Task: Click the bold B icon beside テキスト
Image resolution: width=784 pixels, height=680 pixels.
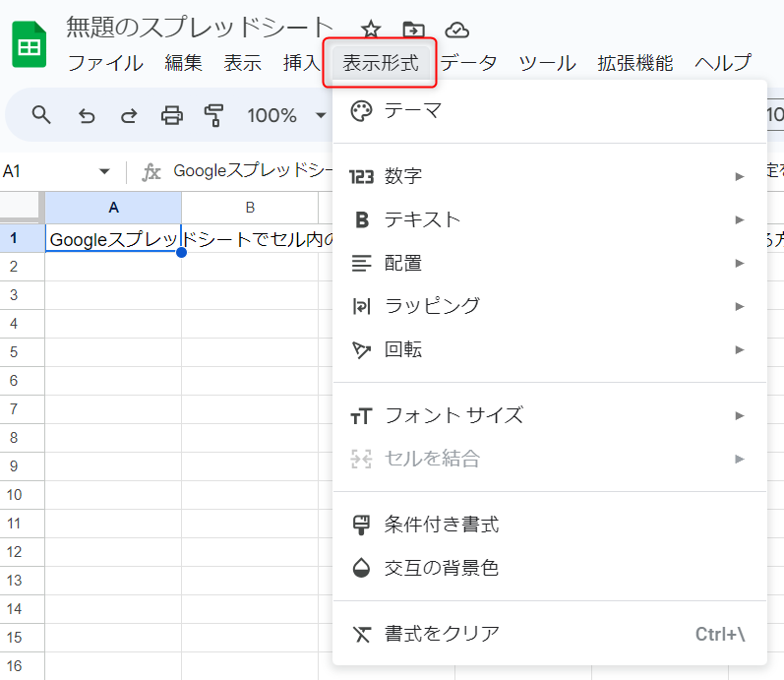Action: (x=361, y=219)
